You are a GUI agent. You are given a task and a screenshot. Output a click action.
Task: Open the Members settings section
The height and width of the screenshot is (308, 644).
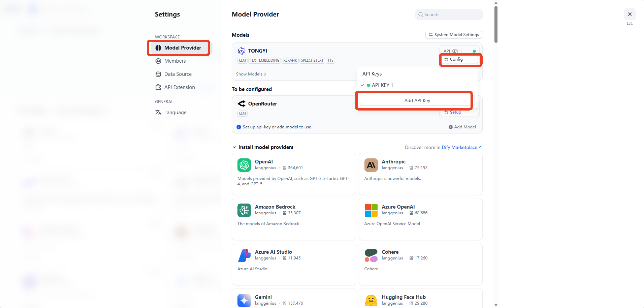click(x=175, y=61)
